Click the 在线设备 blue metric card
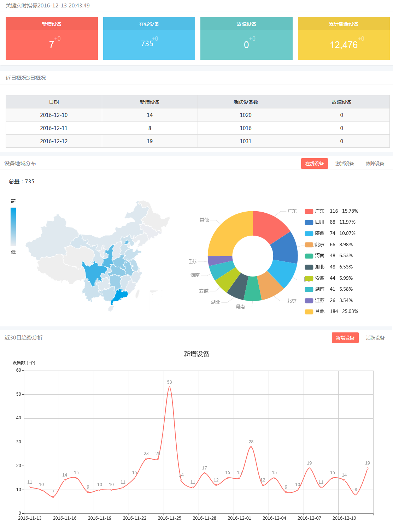 149,39
